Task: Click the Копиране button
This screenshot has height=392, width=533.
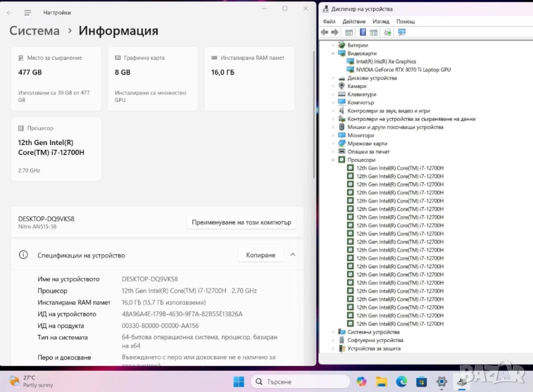Action: (x=261, y=255)
